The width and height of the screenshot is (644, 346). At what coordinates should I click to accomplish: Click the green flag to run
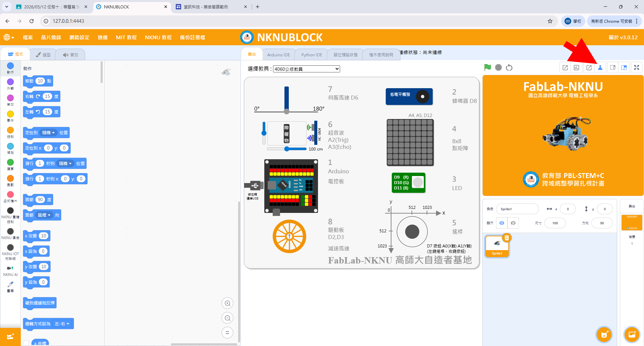coord(488,67)
